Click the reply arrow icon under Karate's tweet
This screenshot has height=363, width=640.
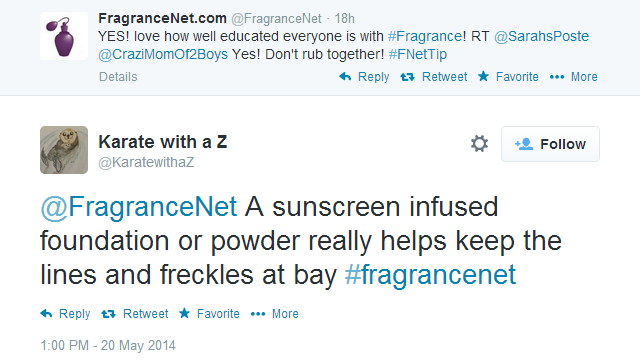click(x=46, y=314)
